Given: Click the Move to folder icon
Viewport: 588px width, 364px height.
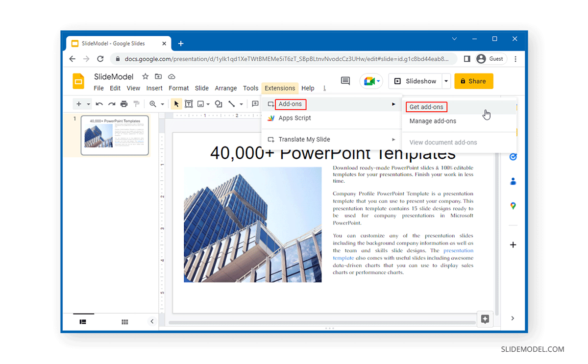Looking at the screenshot, I should click(x=158, y=76).
